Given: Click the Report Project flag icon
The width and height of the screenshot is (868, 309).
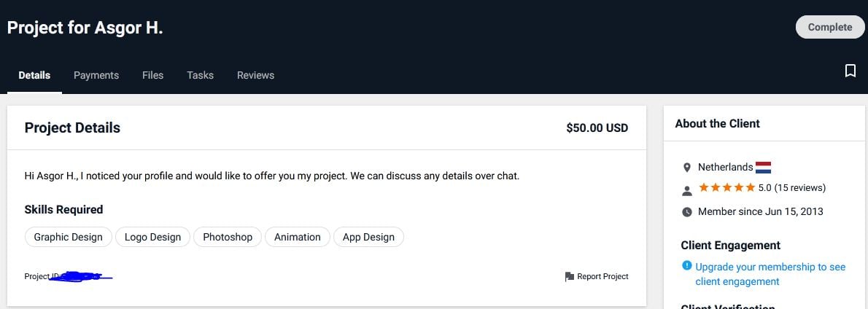Looking at the screenshot, I should pyautogui.click(x=569, y=277).
